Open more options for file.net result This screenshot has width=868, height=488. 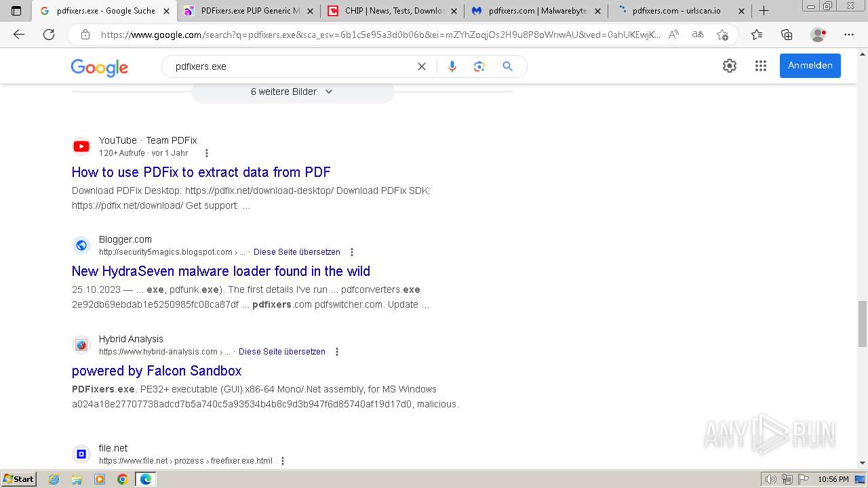tap(283, 461)
